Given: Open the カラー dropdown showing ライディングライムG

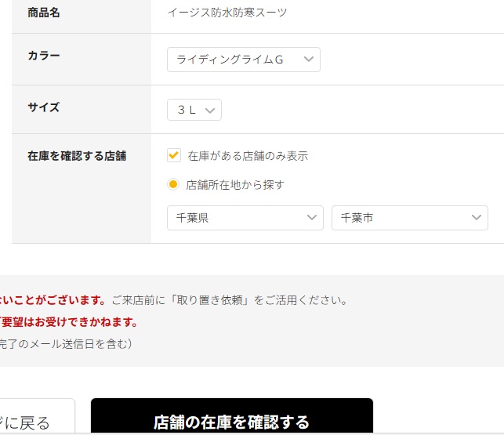Looking at the screenshot, I should tap(244, 60).
